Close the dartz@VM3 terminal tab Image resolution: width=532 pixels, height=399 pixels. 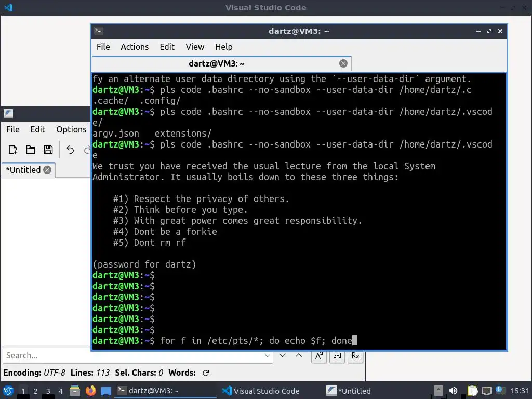point(343,63)
